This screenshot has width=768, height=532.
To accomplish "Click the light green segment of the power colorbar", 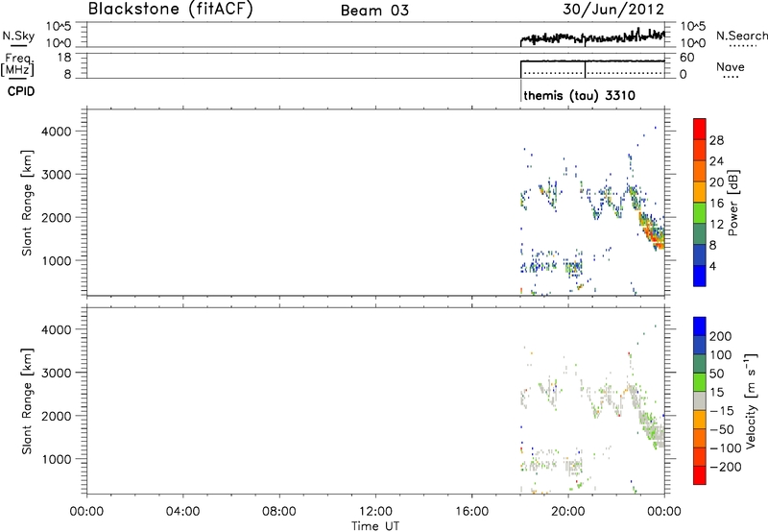I will pos(700,212).
